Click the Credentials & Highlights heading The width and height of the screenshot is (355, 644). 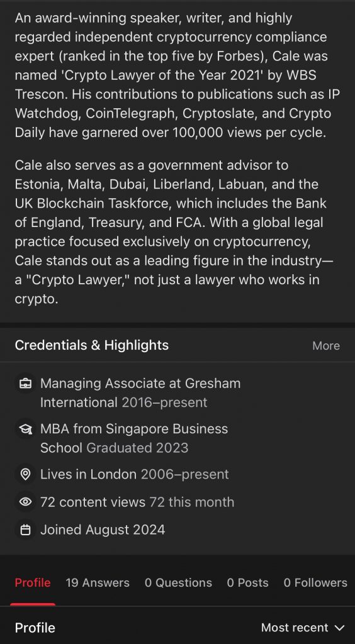pyautogui.click(x=92, y=345)
